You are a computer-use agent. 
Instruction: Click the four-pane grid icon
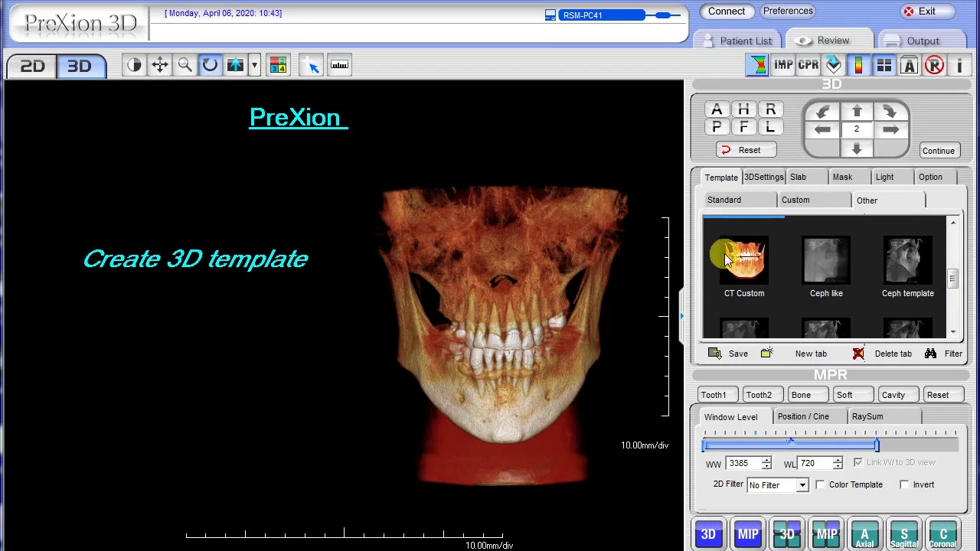(x=884, y=65)
